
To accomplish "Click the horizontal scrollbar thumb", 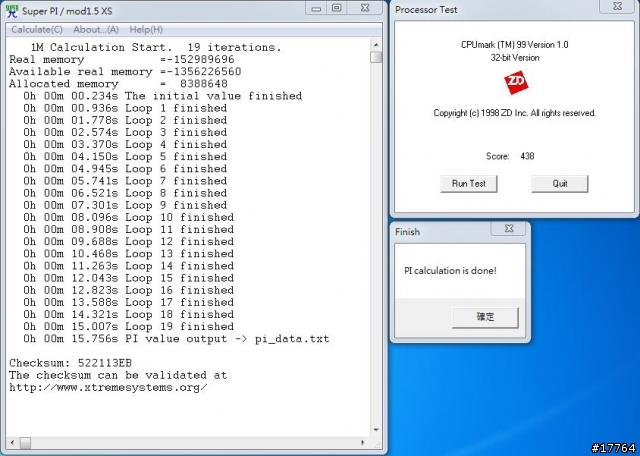I will [x=25, y=443].
